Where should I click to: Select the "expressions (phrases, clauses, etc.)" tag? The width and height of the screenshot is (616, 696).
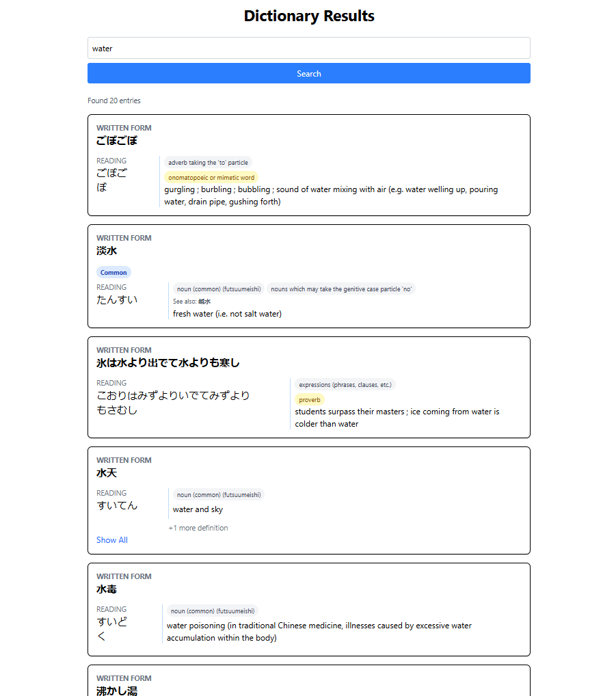(345, 385)
